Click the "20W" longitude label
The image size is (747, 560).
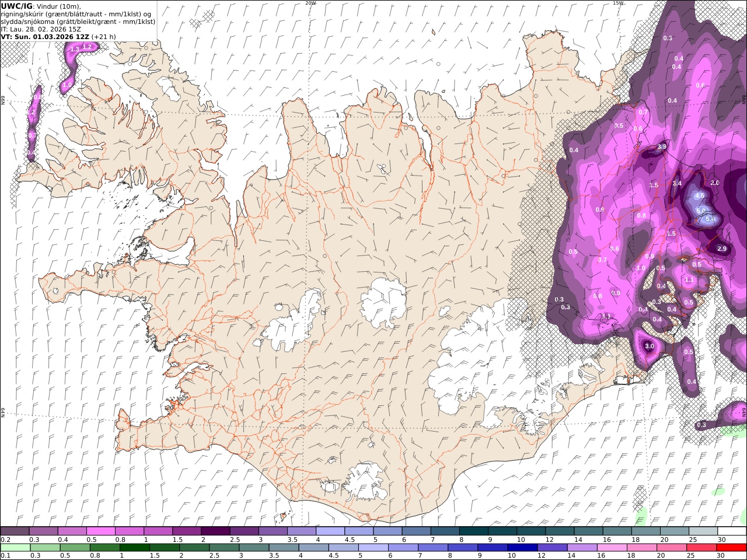click(x=310, y=3)
